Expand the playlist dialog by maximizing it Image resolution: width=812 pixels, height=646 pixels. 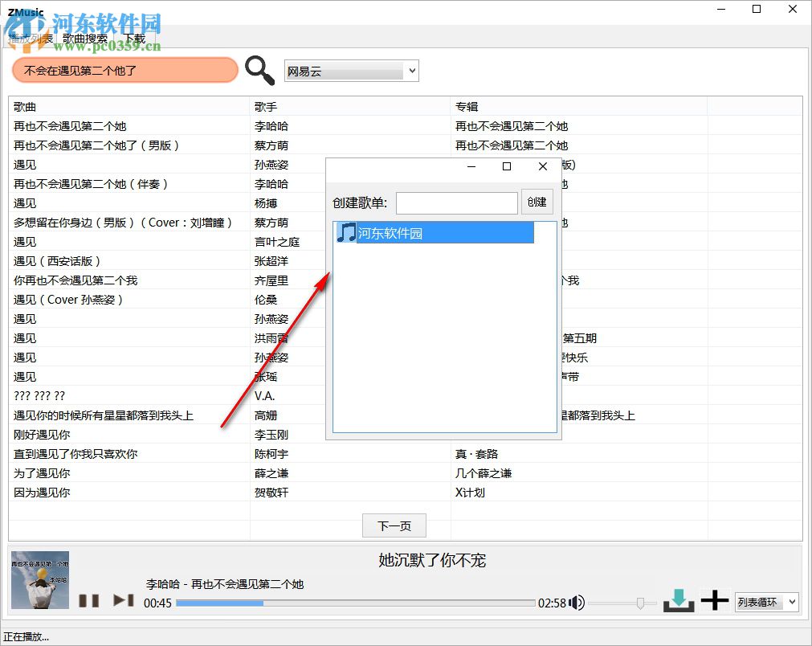click(x=507, y=167)
